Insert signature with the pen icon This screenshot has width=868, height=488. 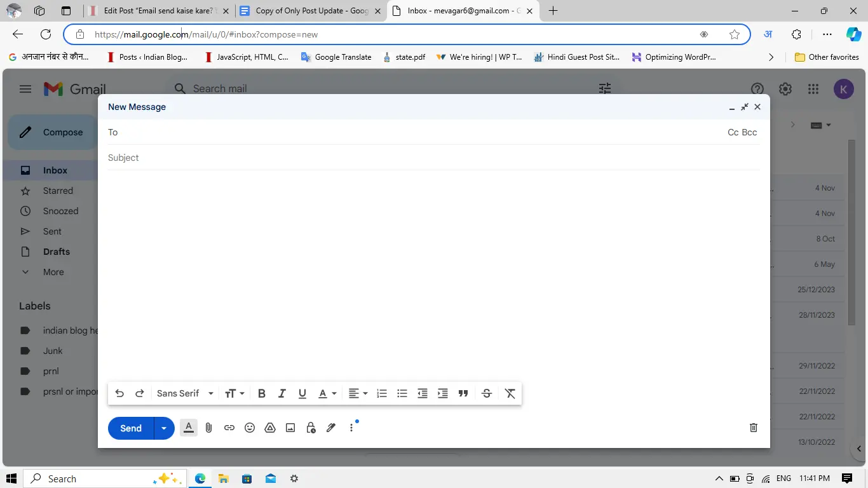(331, 428)
